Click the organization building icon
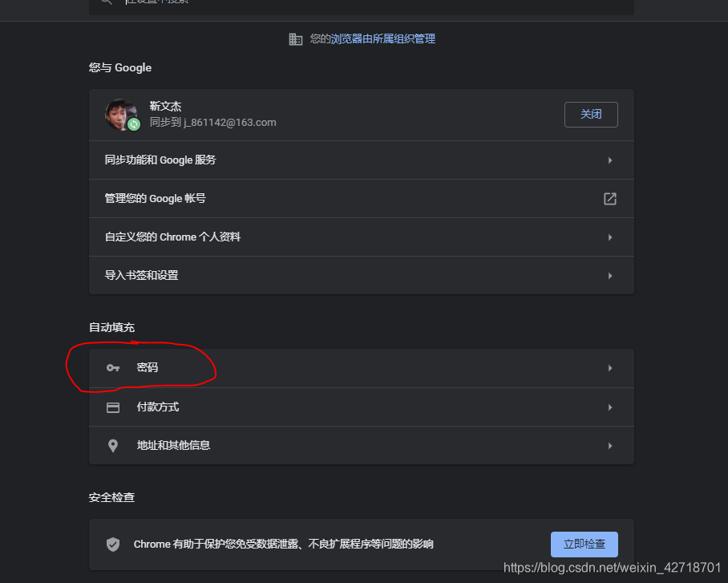 click(296, 39)
